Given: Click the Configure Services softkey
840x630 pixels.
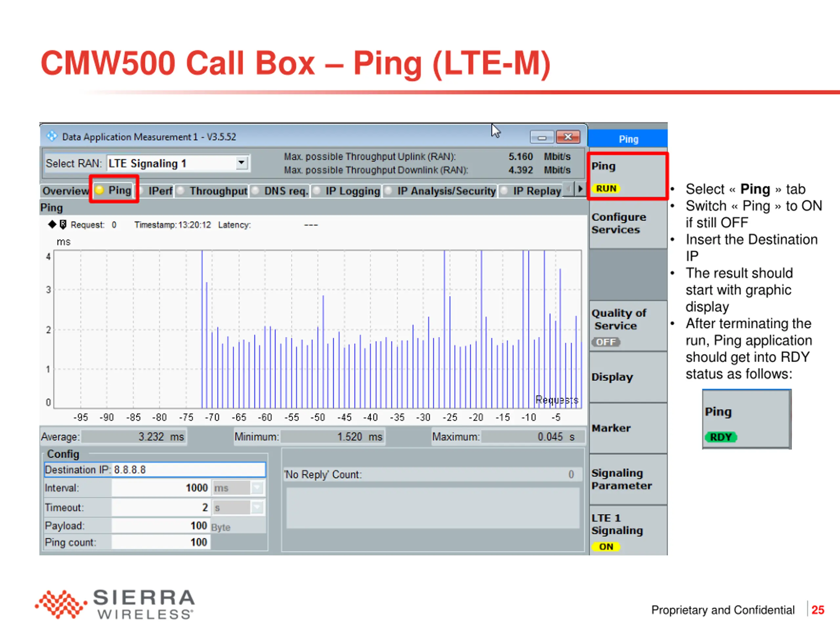Looking at the screenshot, I should [x=628, y=224].
